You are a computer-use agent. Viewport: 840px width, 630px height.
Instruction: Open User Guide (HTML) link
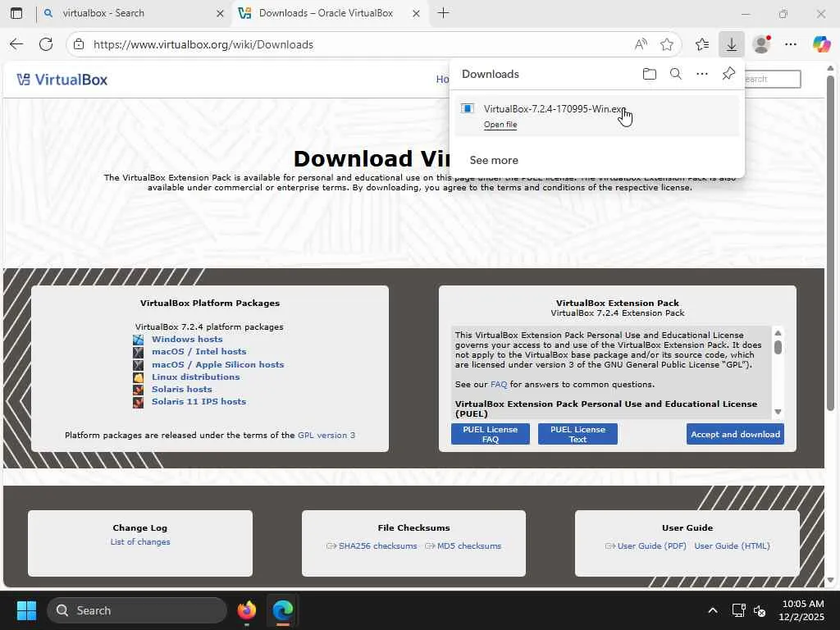pos(732,546)
